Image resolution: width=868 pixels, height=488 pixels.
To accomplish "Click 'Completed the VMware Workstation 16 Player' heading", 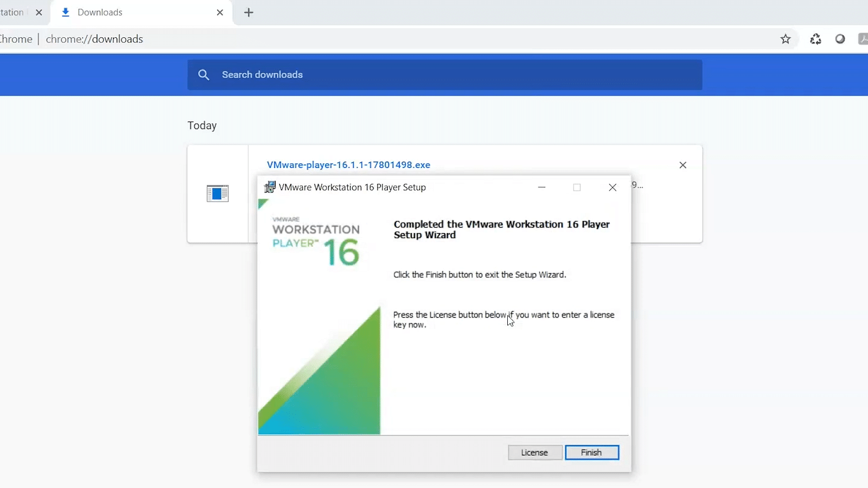I will (x=502, y=229).
